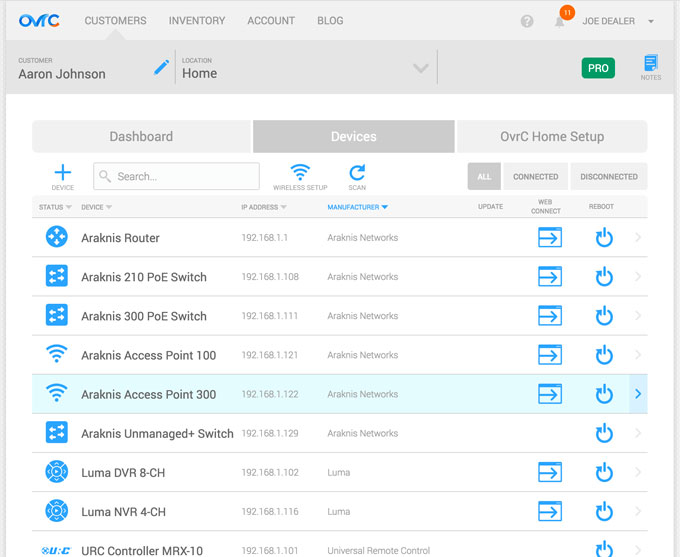Viewport: 680px width, 557px height.
Task: Expand the Location Home dropdown chevron
Action: tap(421, 68)
